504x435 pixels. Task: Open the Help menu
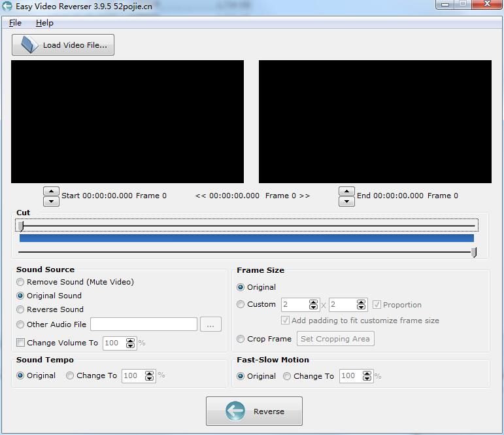[x=44, y=23]
